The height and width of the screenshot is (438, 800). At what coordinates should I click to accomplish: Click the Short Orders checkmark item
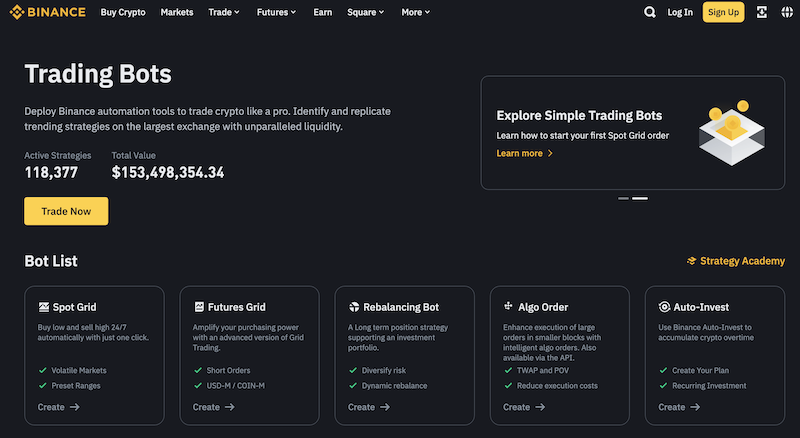tap(222, 370)
